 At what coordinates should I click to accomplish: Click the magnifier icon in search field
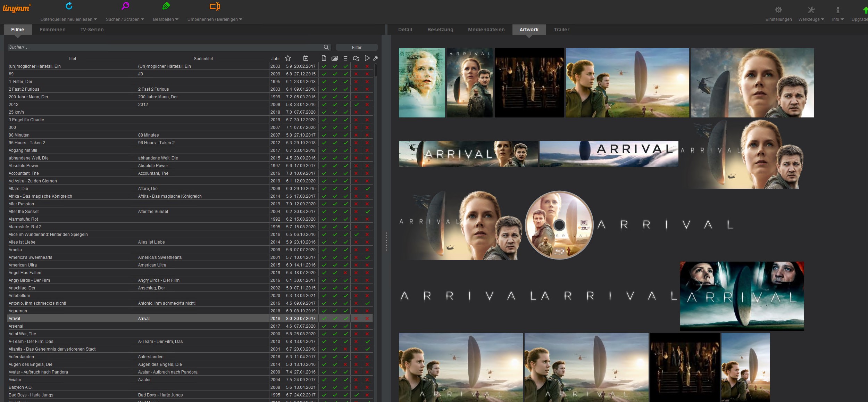click(x=326, y=47)
